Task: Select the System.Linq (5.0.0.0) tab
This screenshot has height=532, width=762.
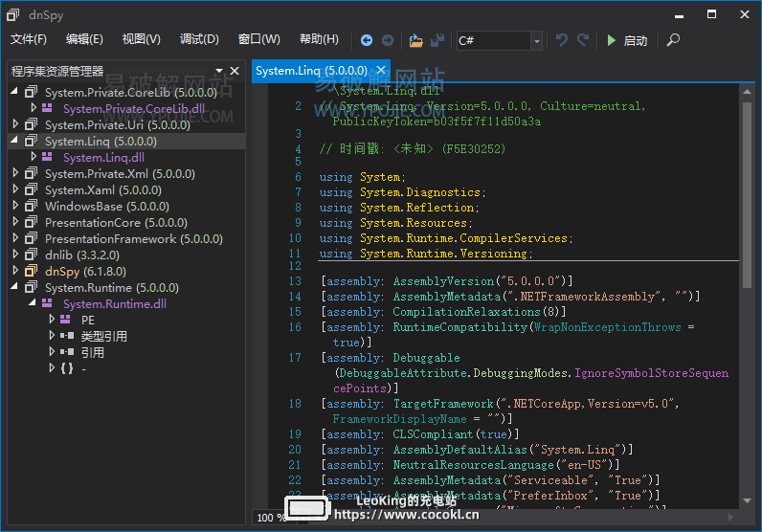Action: [311, 71]
